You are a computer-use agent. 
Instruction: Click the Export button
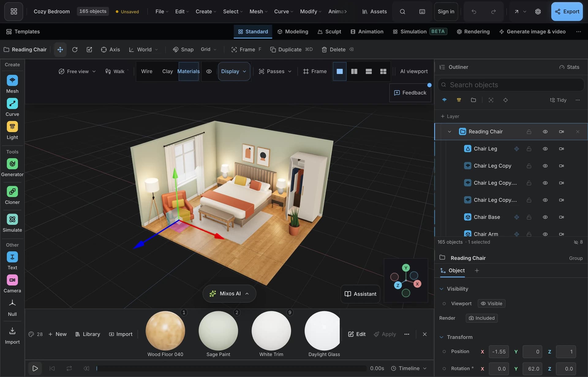567,12
